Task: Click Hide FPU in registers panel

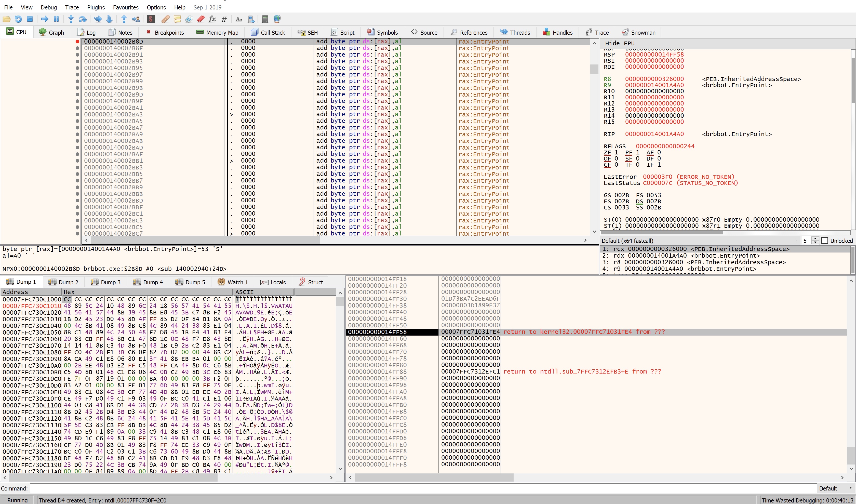Action: [620, 43]
